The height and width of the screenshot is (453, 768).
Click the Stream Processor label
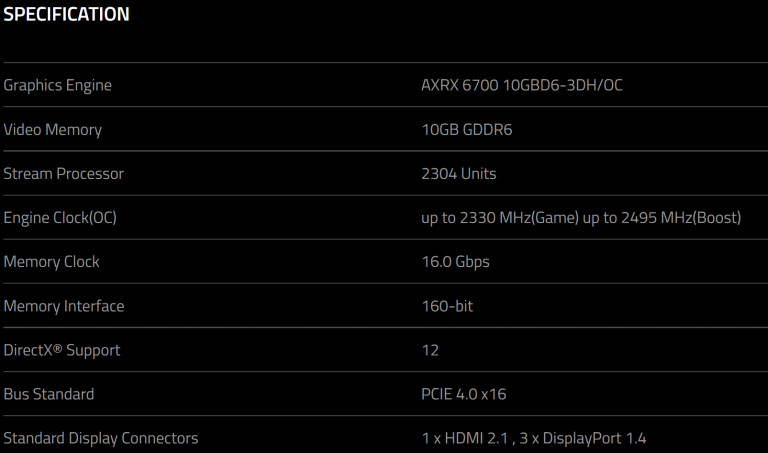tap(64, 174)
